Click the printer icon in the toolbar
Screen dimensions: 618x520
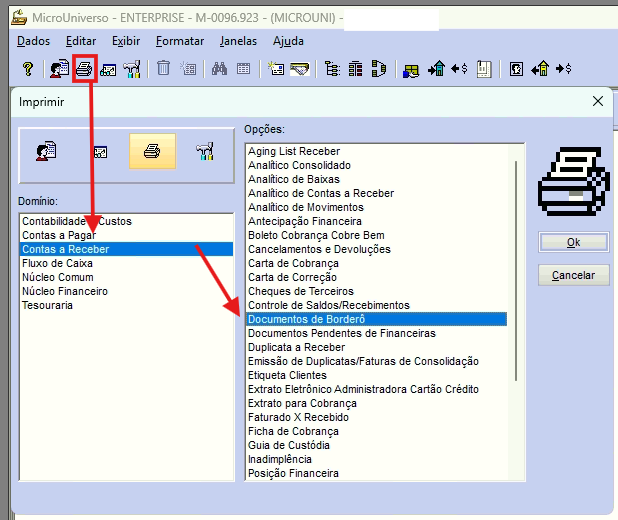pos(84,69)
